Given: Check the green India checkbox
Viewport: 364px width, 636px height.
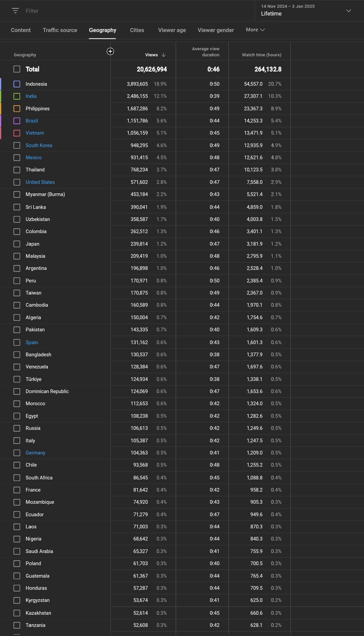Looking at the screenshot, I should 17,96.
